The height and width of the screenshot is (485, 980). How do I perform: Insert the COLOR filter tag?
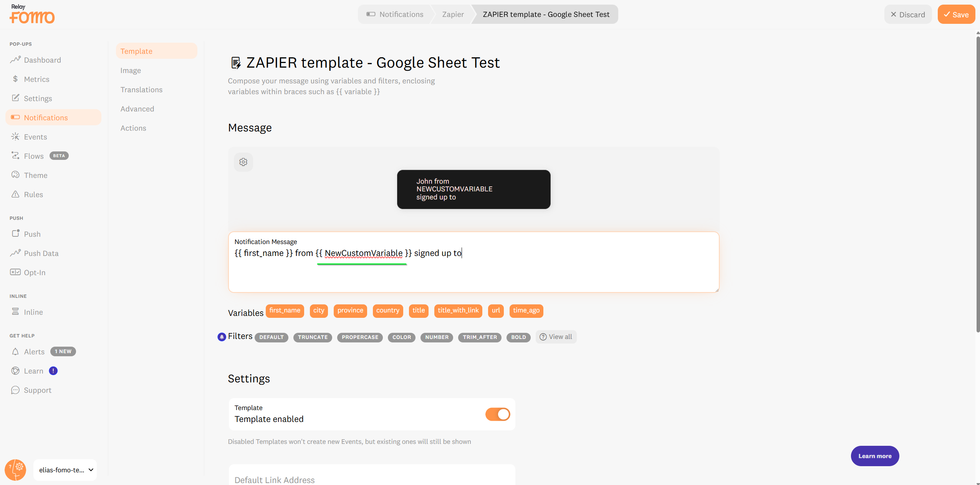pyautogui.click(x=401, y=337)
